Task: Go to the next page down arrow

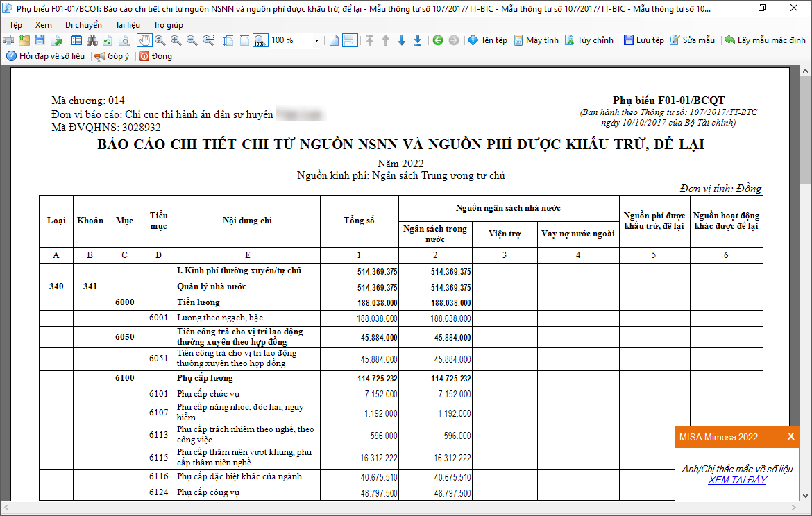Action: [x=402, y=40]
